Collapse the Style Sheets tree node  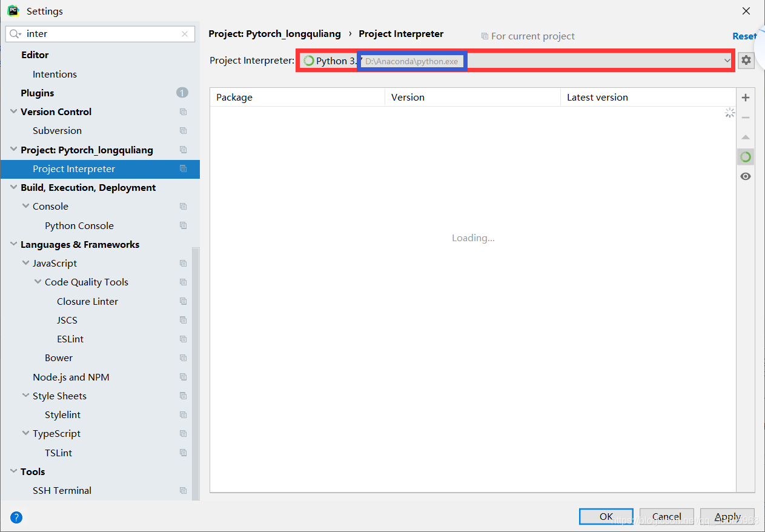[25, 396]
